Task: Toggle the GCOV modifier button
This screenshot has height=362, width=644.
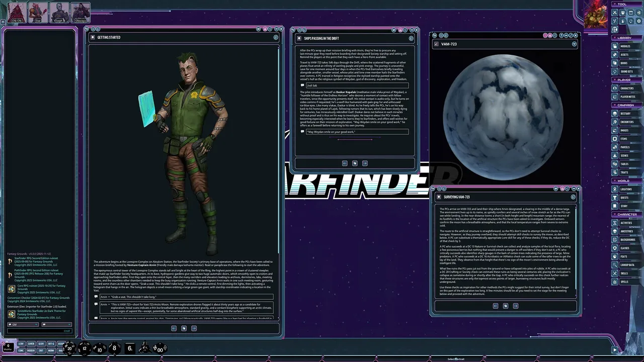Action: 41,343
